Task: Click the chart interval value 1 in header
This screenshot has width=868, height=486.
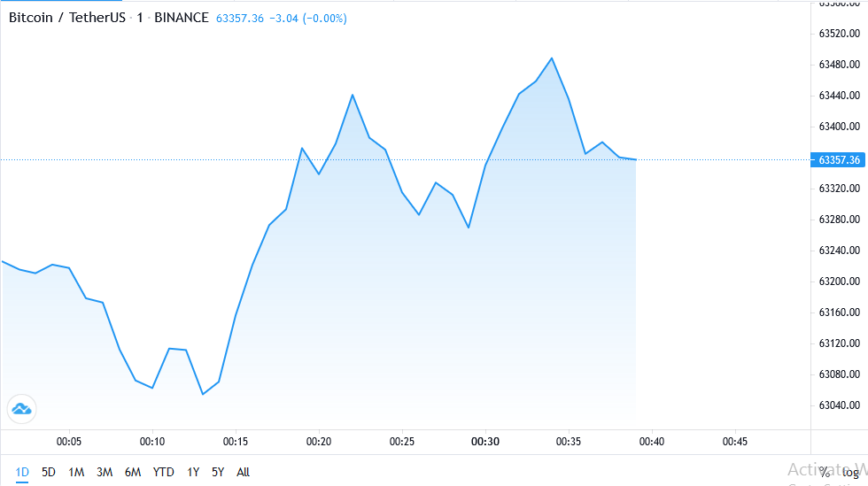Action: 140,18
